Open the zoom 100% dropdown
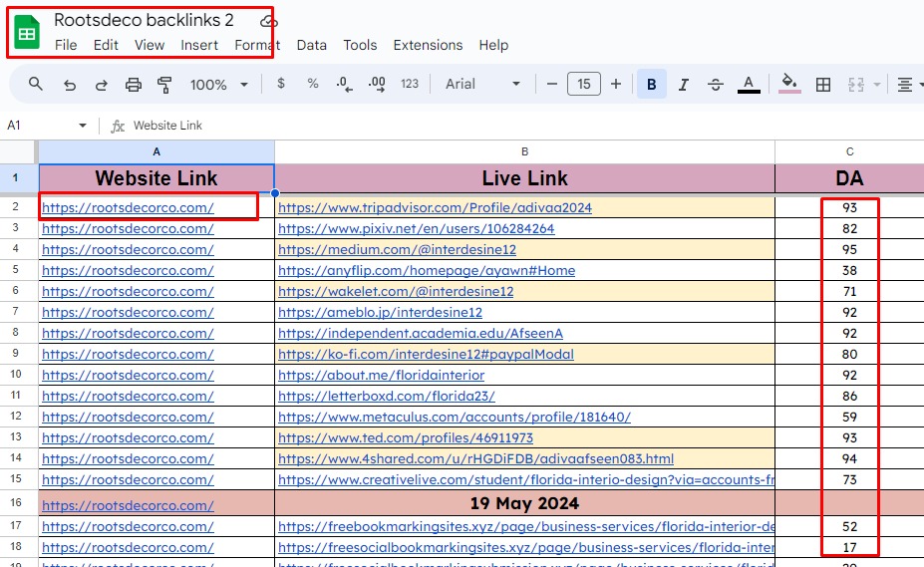The width and height of the screenshot is (924, 567). point(218,85)
